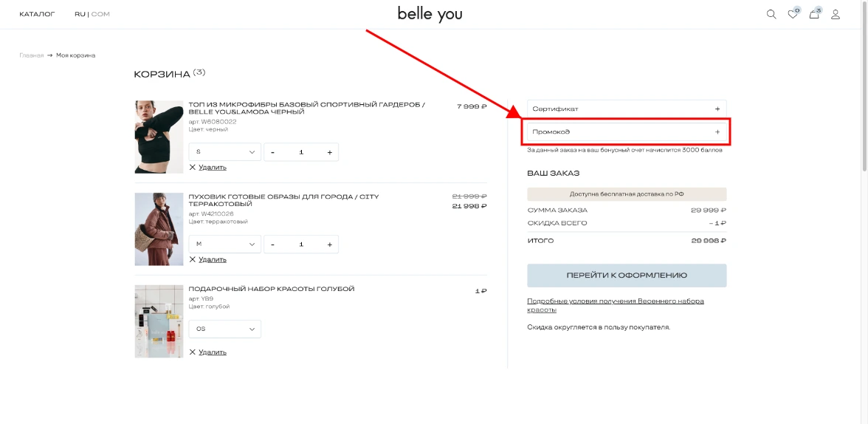Viewport: 868px width, 424px height.
Task: Open ТОП ИЗ МИКРОФИБРЫ product title
Action: point(307,108)
